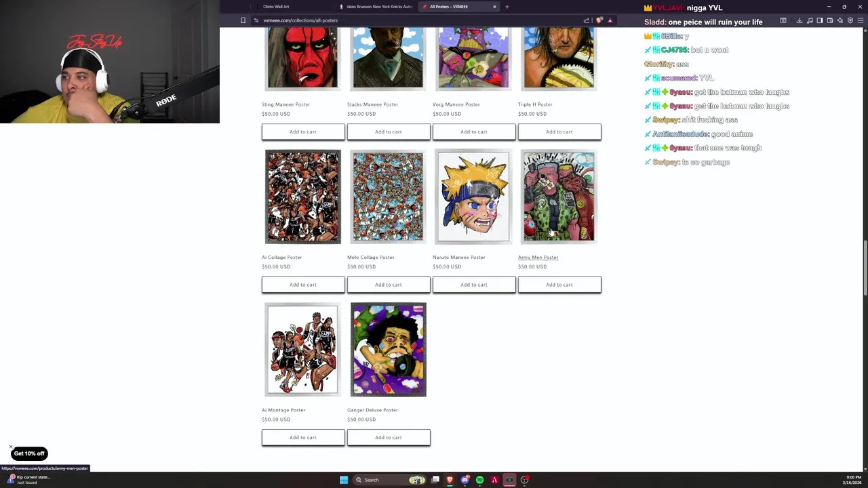This screenshot has height=488, width=868.
Task: Add Melo Collage Poster to cart
Action: [x=389, y=285]
